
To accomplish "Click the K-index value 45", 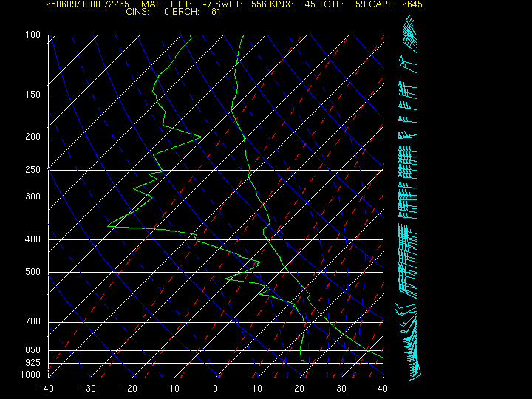I will coord(310,4).
